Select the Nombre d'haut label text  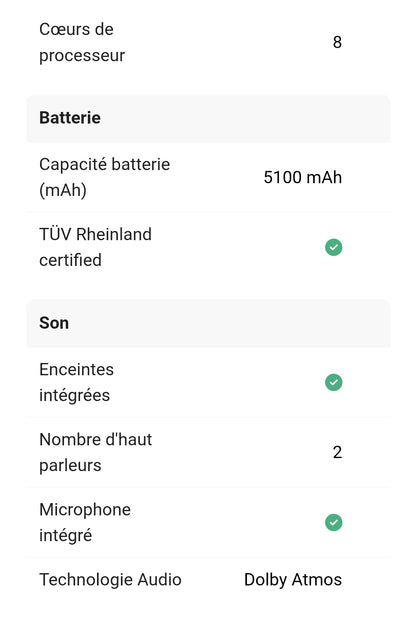(x=96, y=439)
